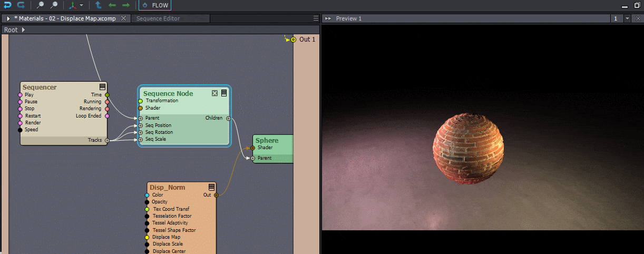
Task: Click the Displace Map input pin
Action: point(147,237)
